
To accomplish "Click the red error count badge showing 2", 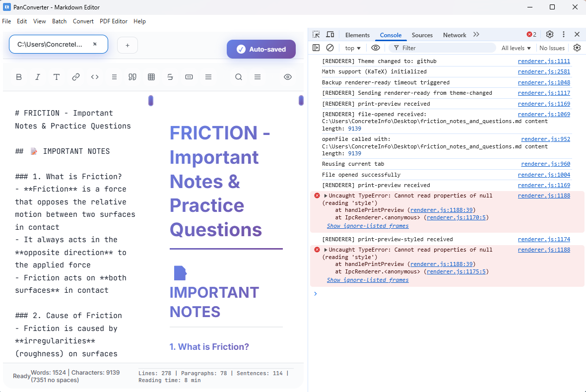I will point(531,34).
